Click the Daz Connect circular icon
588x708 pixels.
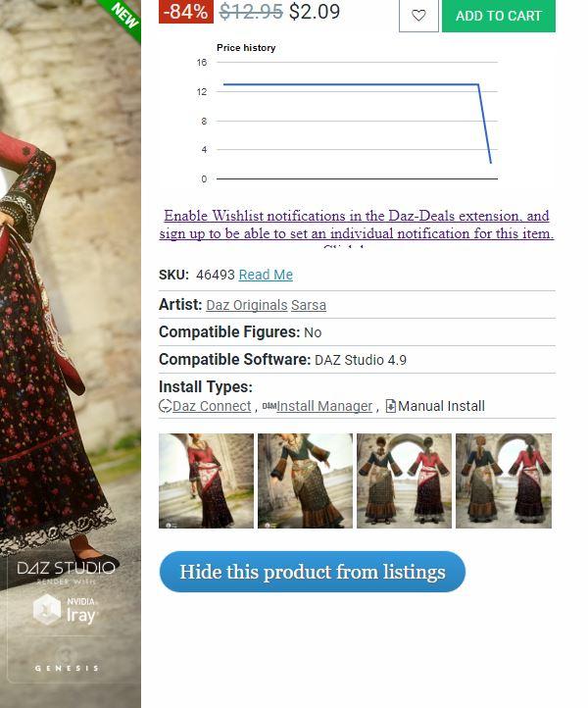(x=166, y=406)
